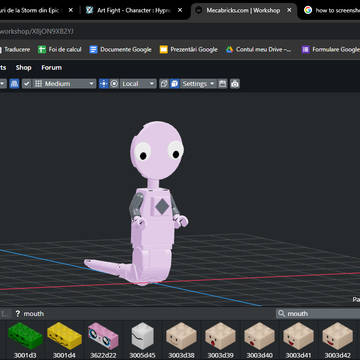The height and width of the screenshot is (360, 360).
Task: Toggle the blue solid cube render icon
Action: click(175, 84)
